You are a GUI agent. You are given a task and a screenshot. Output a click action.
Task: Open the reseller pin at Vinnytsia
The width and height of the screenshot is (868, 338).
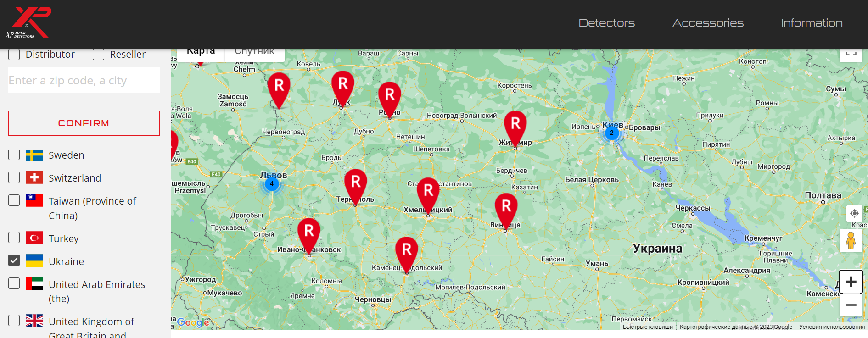506,211
